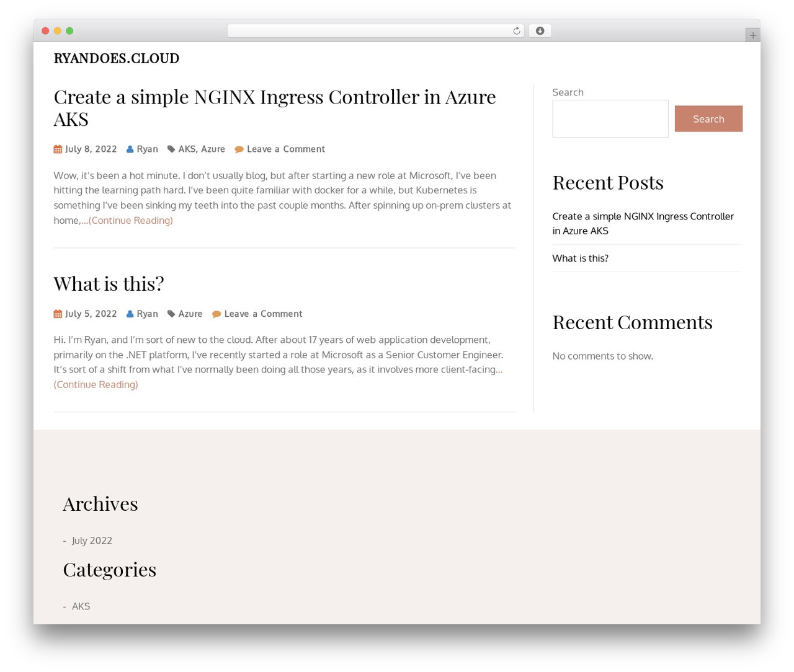
Task: Click comment bubble icon in NGINX post
Action: (x=239, y=149)
